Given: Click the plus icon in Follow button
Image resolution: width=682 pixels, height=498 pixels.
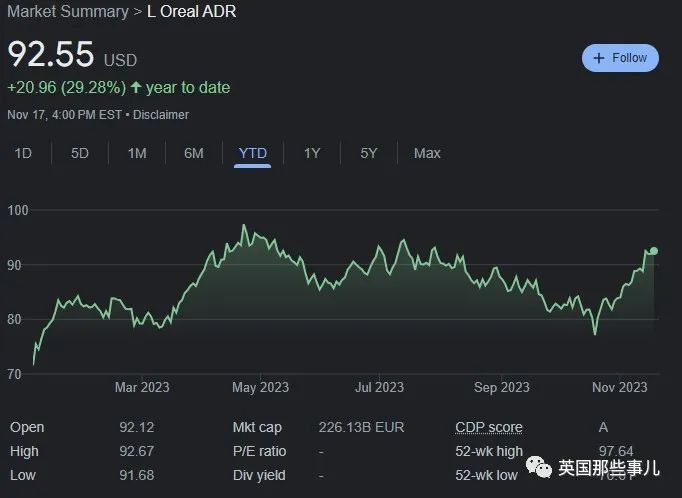Looking at the screenshot, I should 599,58.
